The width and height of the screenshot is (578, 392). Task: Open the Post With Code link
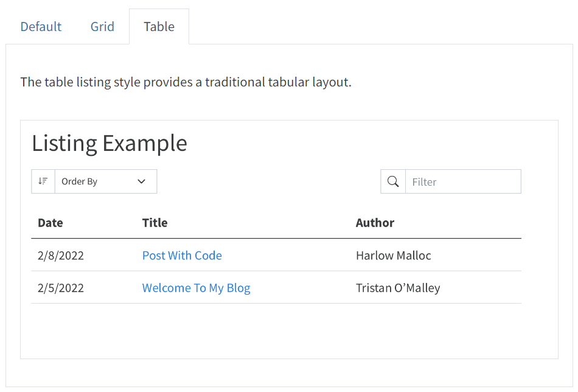pos(182,256)
